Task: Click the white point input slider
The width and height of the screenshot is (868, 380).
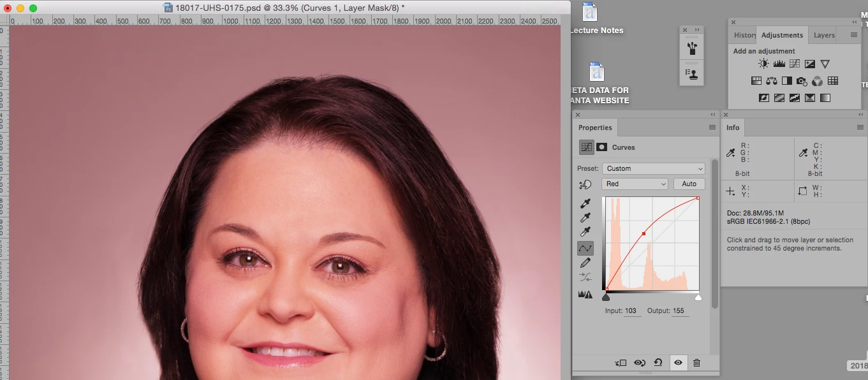Action: 698,297
